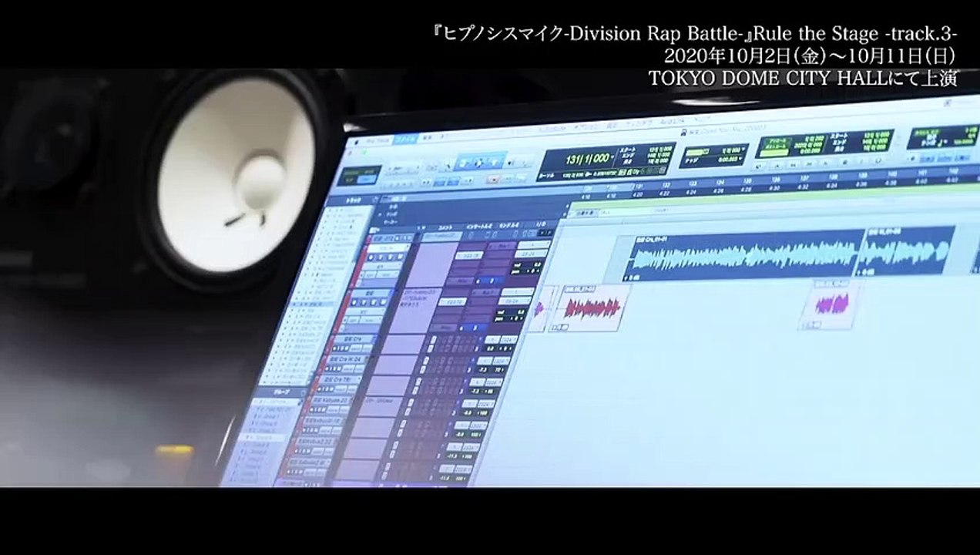Open the Pro Tools application menu

[x=378, y=140]
